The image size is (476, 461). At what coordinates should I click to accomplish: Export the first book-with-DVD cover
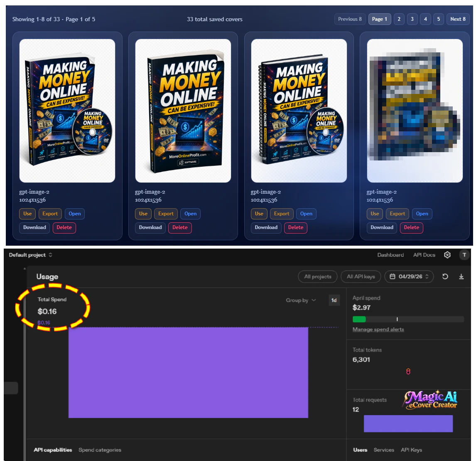click(50, 214)
